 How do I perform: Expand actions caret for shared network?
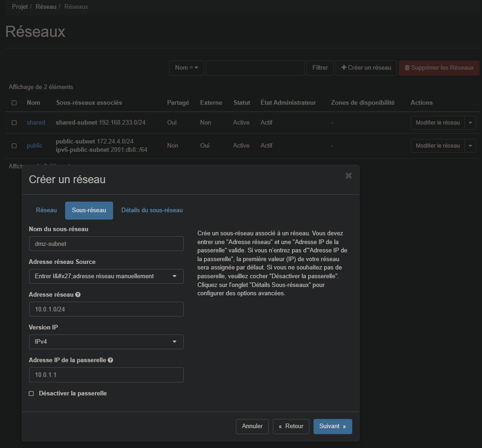pyautogui.click(x=470, y=123)
